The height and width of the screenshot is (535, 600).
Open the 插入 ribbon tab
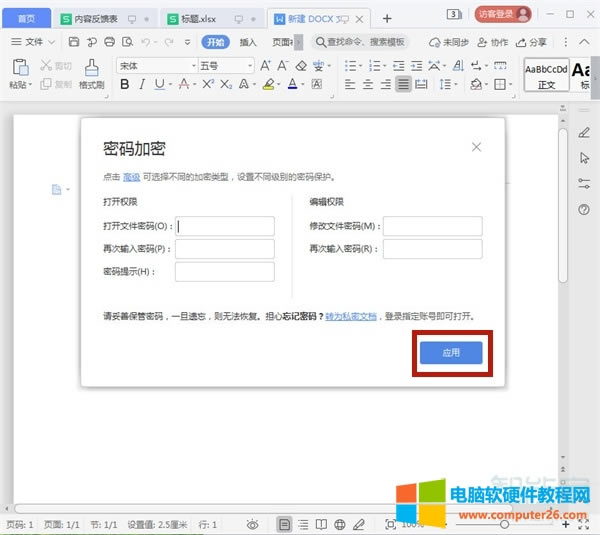tap(248, 42)
